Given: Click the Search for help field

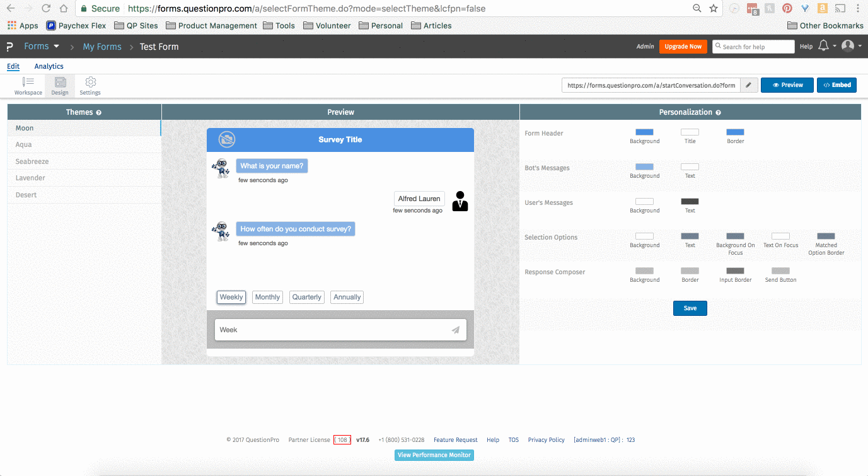Looking at the screenshot, I should click(x=753, y=47).
